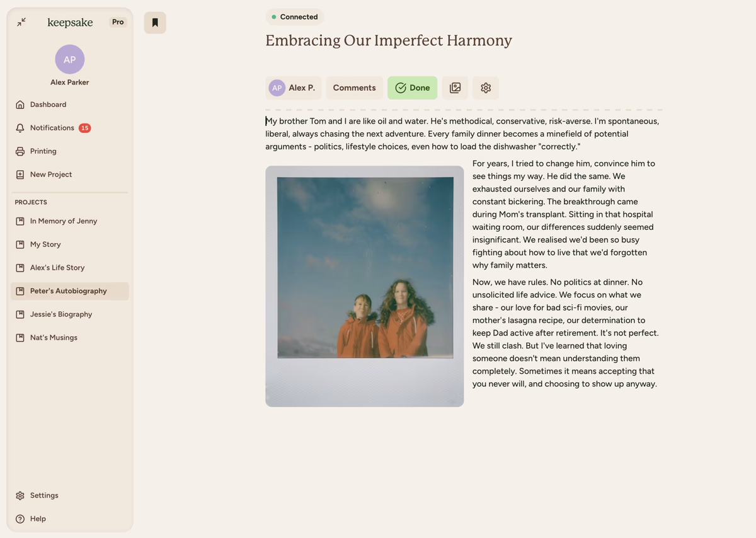Screen dimensions: 756x538
Task: Open story settings gear icon in toolbar
Action: pyautogui.click(x=486, y=88)
